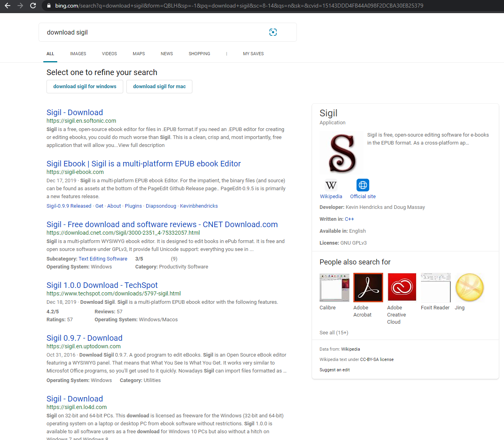This screenshot has height=440, width=504.
Task: Click the Jing label text
Action: pyautogui.click(x=459, y=308)
